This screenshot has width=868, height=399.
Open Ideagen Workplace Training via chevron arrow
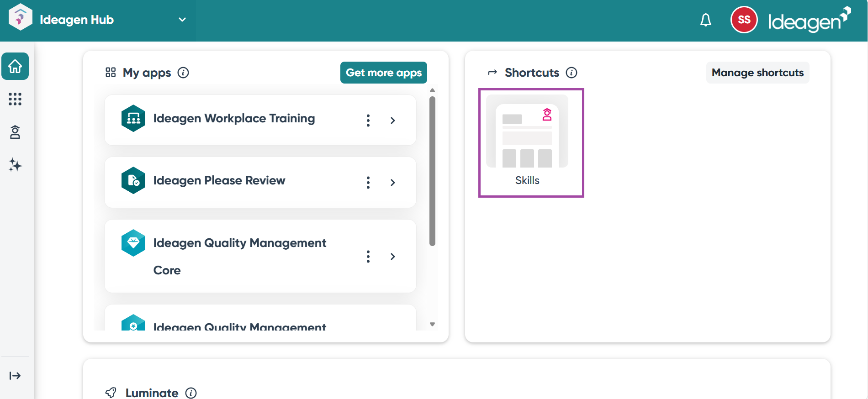392,121
